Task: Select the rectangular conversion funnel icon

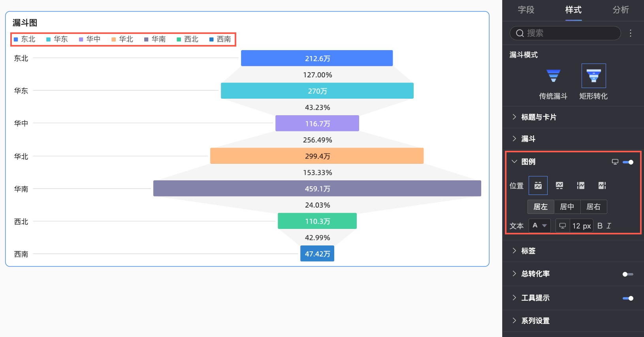Action: (x=593, y=75)
